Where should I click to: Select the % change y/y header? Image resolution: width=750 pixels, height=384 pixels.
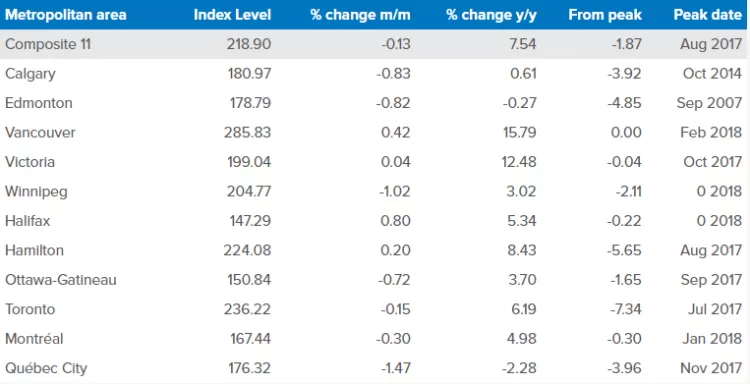491,15
